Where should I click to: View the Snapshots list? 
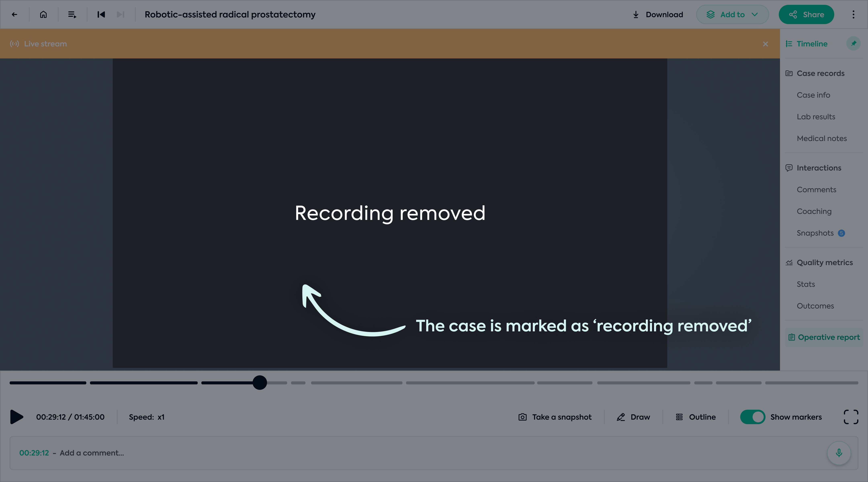point(815,233)
